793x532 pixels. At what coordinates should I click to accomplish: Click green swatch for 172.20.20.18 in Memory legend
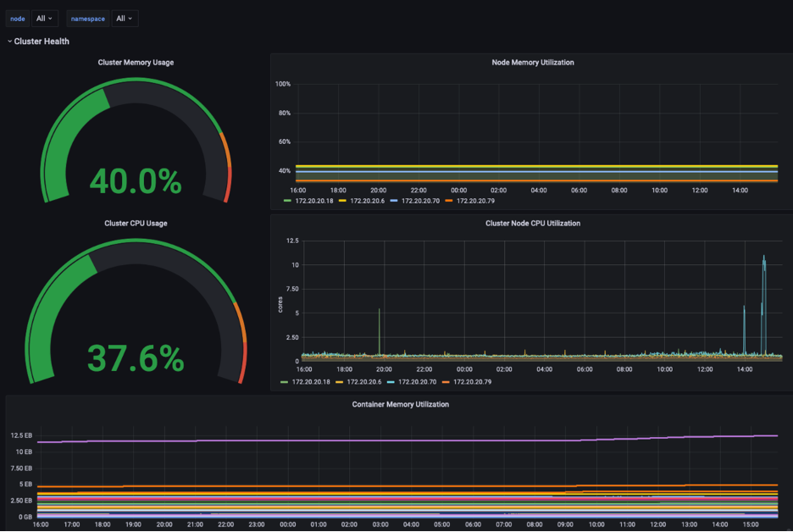tap(287, 201)
